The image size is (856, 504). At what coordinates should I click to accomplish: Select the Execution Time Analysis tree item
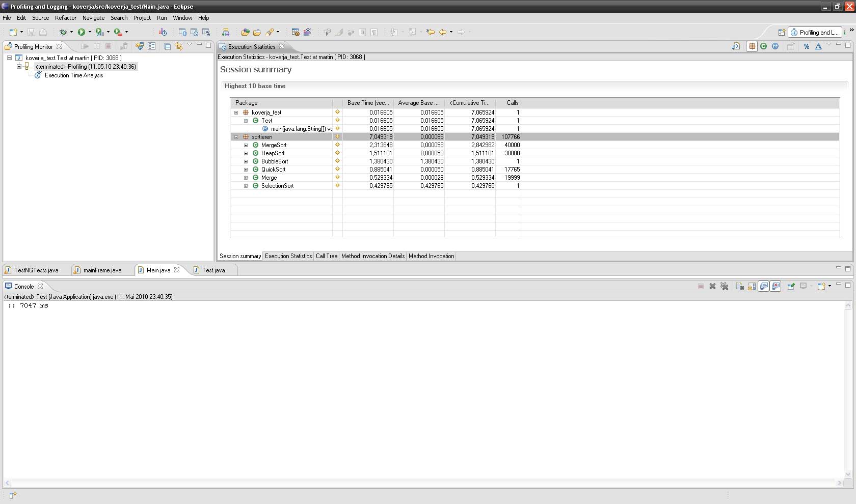(x=74, y=75)
